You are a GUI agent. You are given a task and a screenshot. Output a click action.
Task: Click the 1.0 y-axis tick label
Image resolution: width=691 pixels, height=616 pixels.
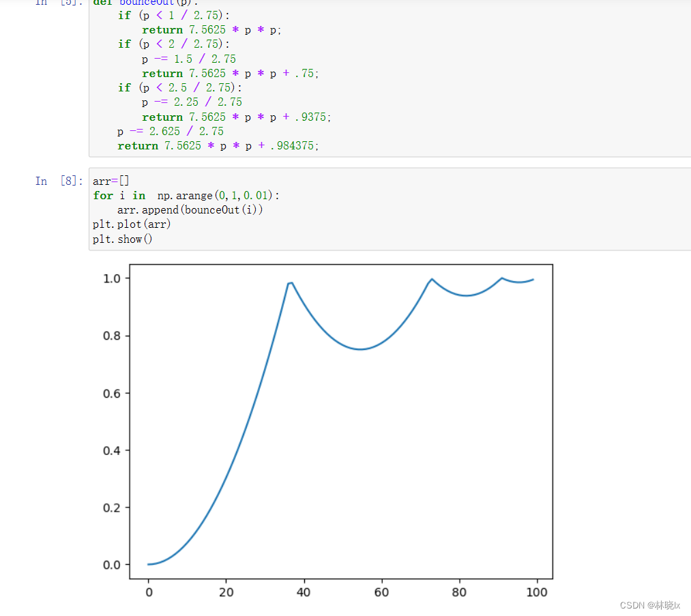112,278
